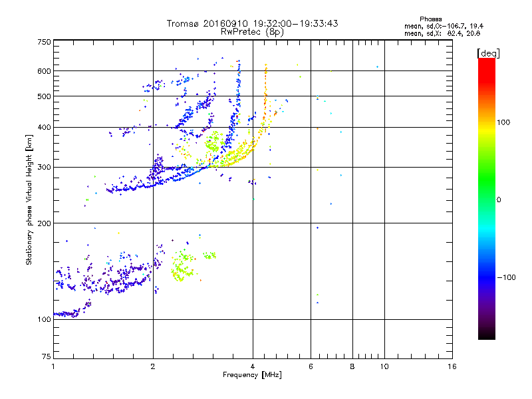Click the y-axis tick label "500"

click(x=44, y=96)
